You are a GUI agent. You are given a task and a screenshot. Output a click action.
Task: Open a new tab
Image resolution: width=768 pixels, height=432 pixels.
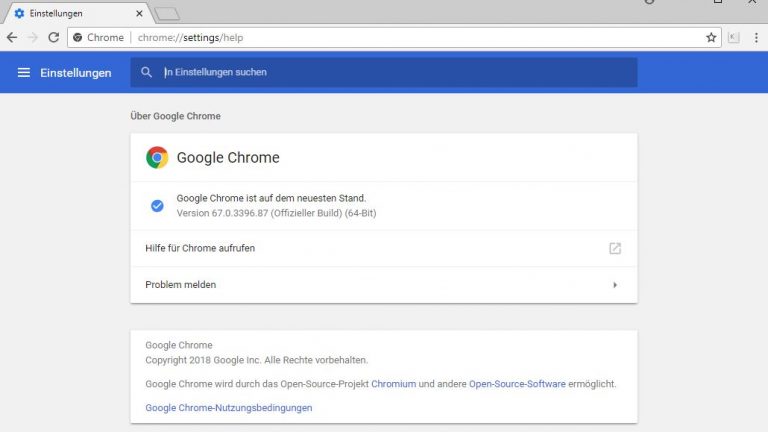(x=167, y=13)
